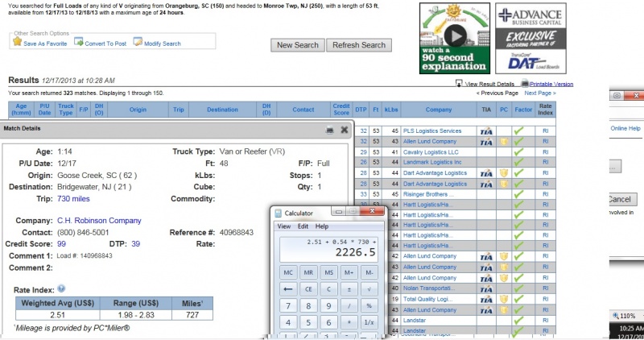644x340 pixels.
Task: Open Risinger Brothers company link
Action: (x=428, y=194)
